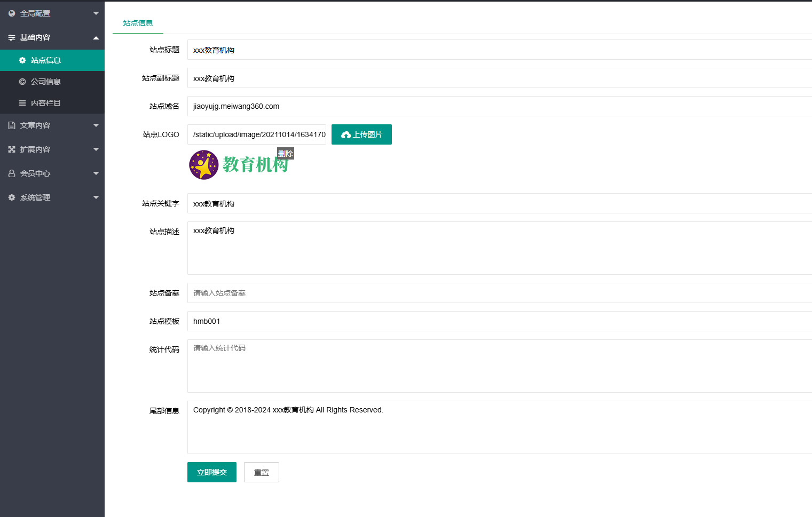Open the 公司信息 sidebar item
The width and height of the screenshot is (812, 517).
click(52, 82)
